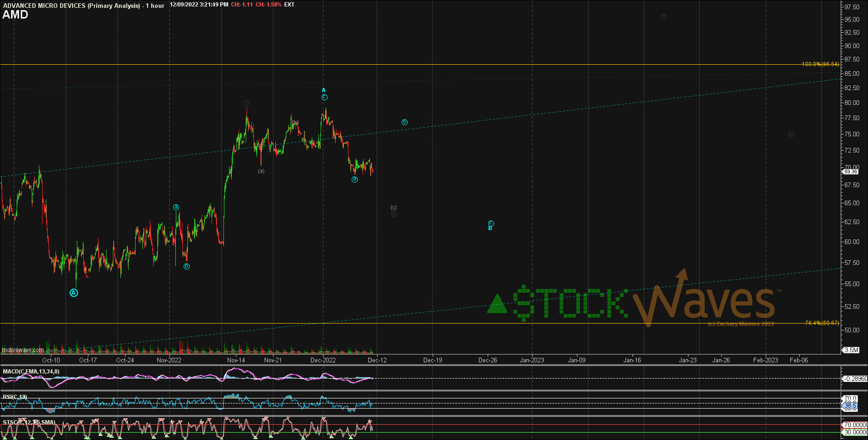Viewport: 868px width, 440px height.
Task: Click the AMD ticker symbol heading
Action: (x=15, y=15)
